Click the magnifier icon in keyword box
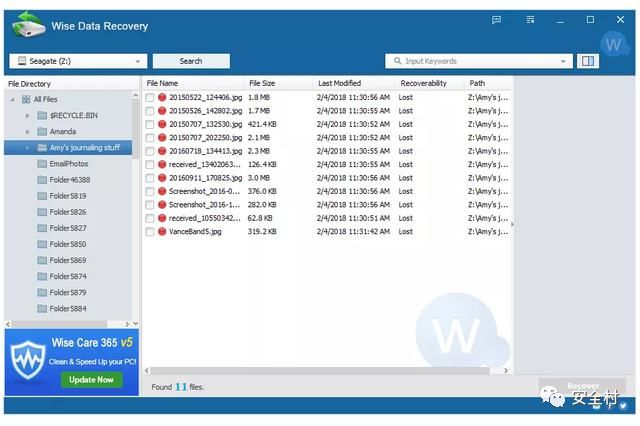Screen dimensions: 640x426 click(397, 61)
